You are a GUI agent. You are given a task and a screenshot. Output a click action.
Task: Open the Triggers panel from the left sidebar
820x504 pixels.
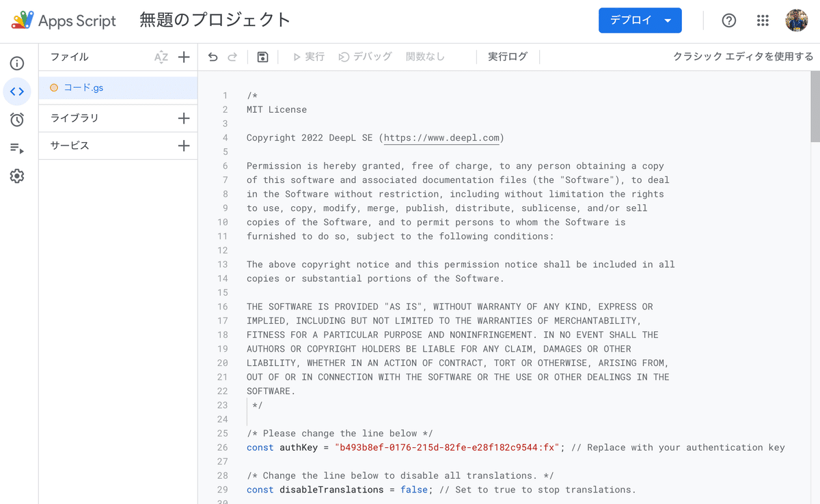(x=17, y=119)
